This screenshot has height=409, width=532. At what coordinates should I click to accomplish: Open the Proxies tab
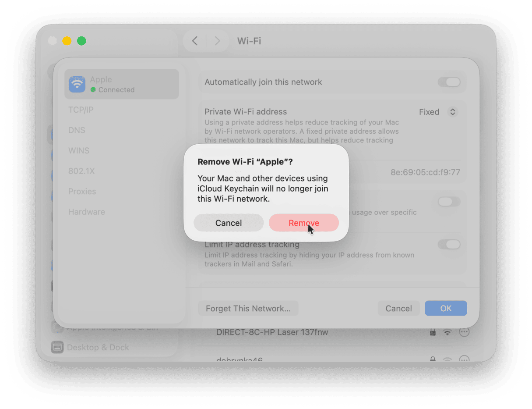82,191
